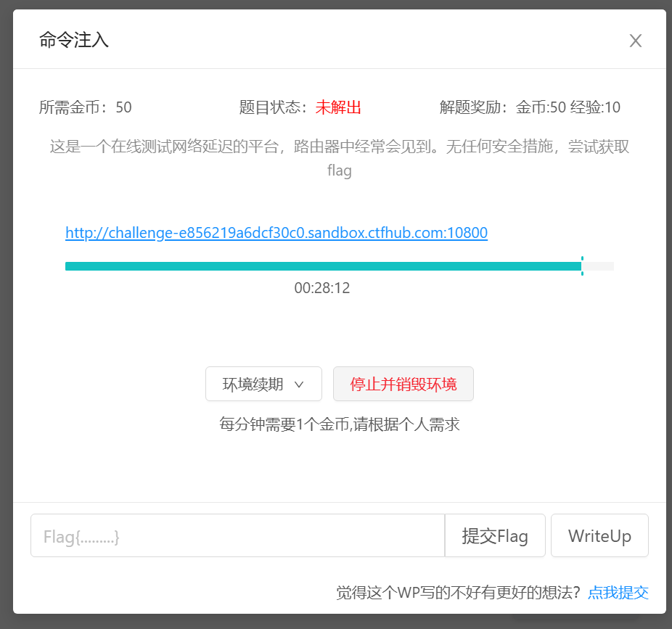Select the 命令注入 dialog title
672x629 pixels.
74,40
